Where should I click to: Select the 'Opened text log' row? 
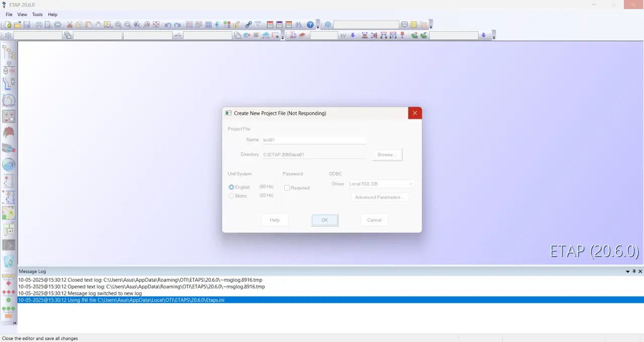point(331,287)
